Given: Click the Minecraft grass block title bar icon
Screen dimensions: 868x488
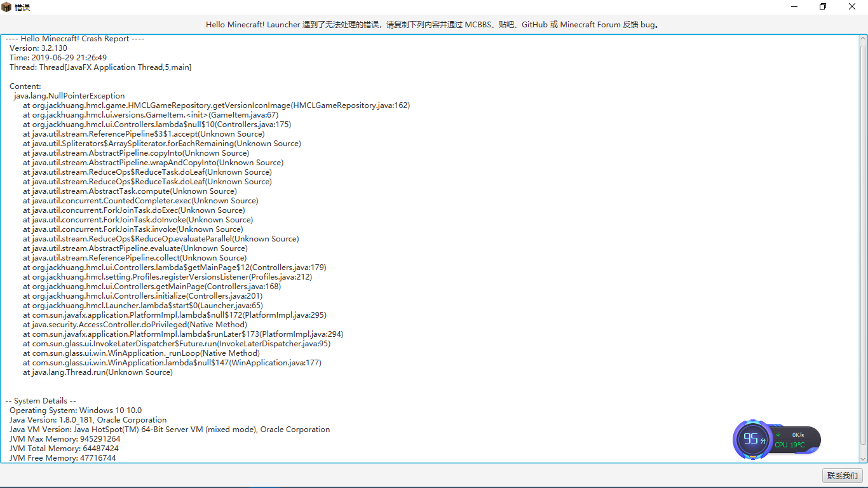Looking at the screenshot, I should pos(6,7).
